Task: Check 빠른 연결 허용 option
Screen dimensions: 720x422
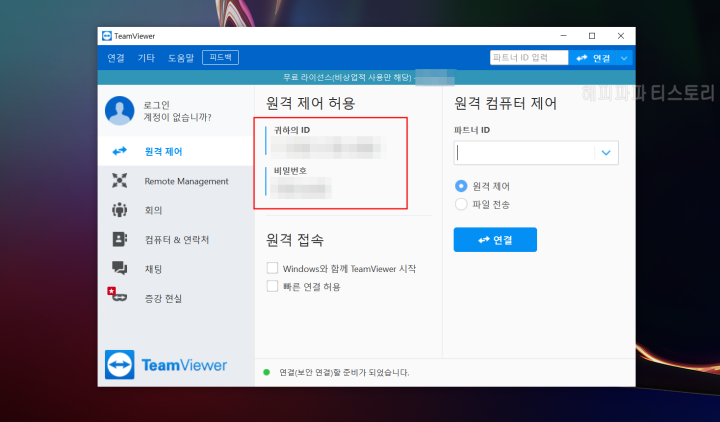Action: [x=272, y=286]
